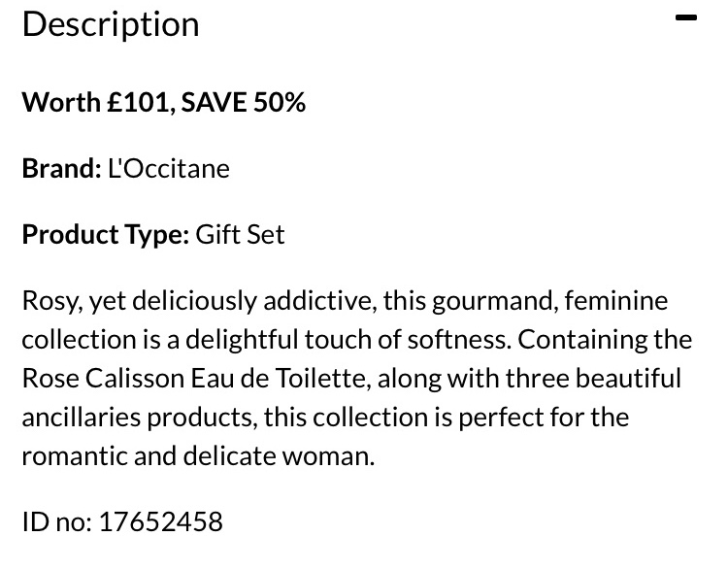This screenshot has width=728, height=570.
Task: Click the 'Product Type:' label
Action: pyautogui.click(x=105, y=234)
